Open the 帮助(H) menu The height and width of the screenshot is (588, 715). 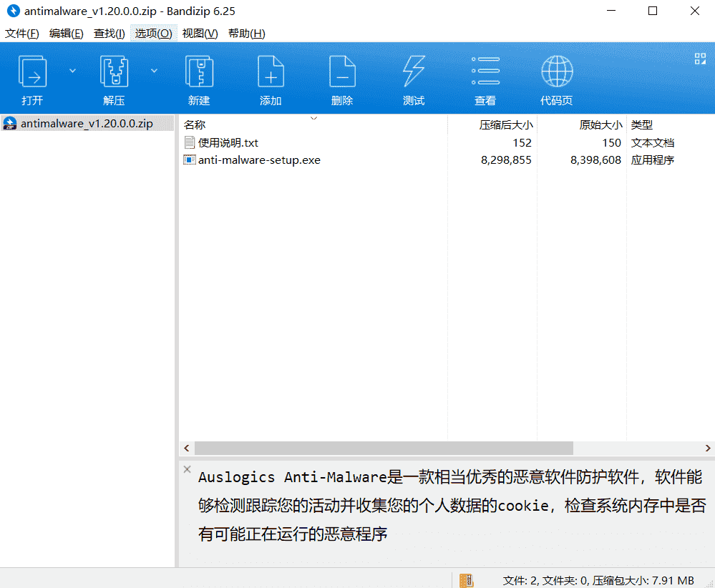pos(247,34)
